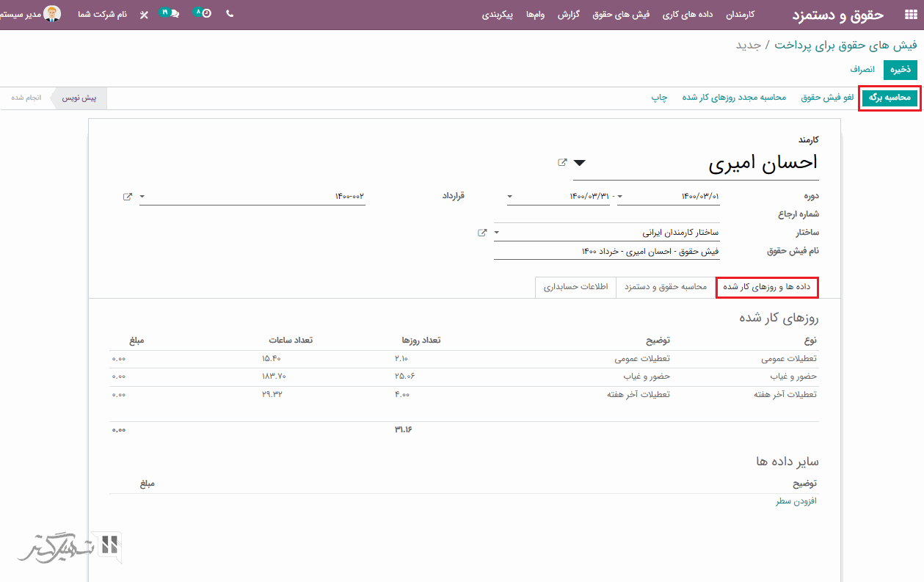This screenshot has height=582, width=924.
Task: Switch to اطلاعات حسابداری tab
Action: point(575,287)
